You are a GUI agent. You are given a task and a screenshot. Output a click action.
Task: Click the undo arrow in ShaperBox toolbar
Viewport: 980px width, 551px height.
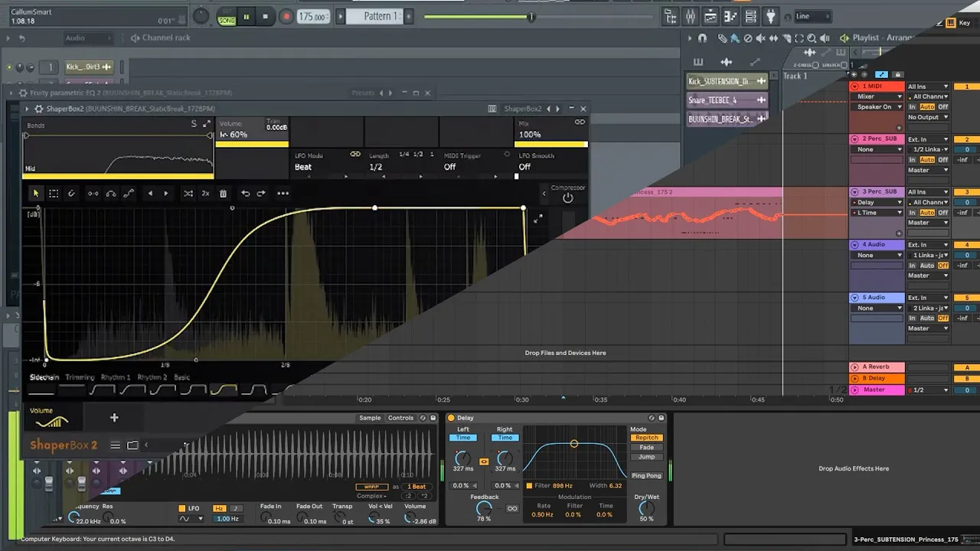245,194
